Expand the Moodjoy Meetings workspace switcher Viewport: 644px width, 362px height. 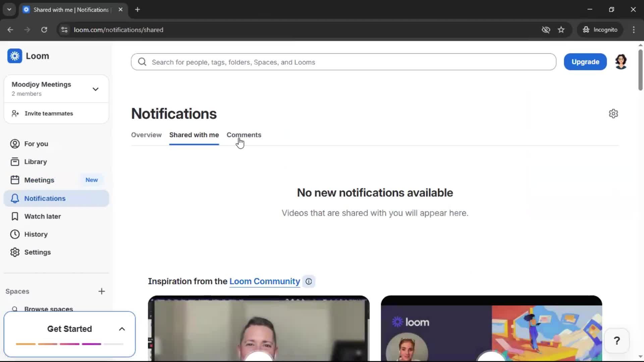[95, 89]
